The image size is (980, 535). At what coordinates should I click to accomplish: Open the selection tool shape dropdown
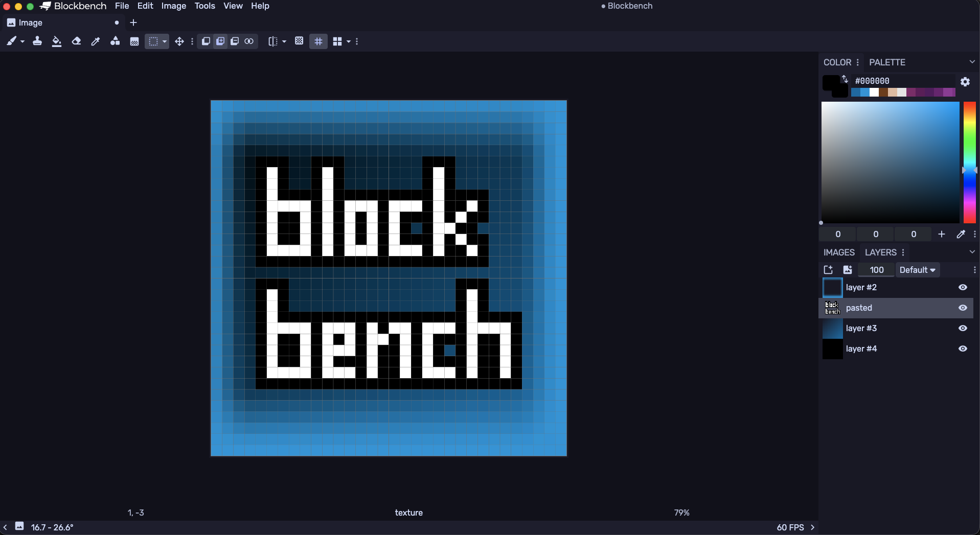165,41
